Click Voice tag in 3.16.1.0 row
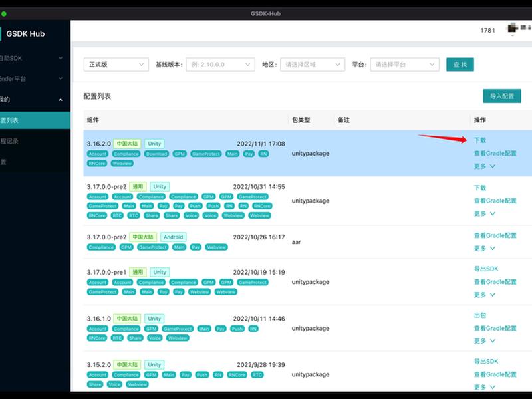 pos(155,338)
